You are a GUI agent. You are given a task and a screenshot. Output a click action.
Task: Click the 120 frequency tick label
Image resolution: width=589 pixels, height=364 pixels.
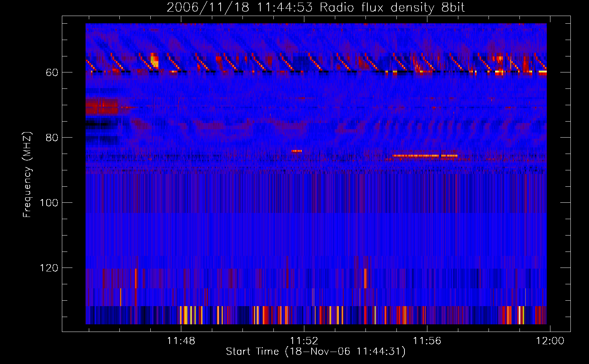pyautogui.click(x=49, y=268)
